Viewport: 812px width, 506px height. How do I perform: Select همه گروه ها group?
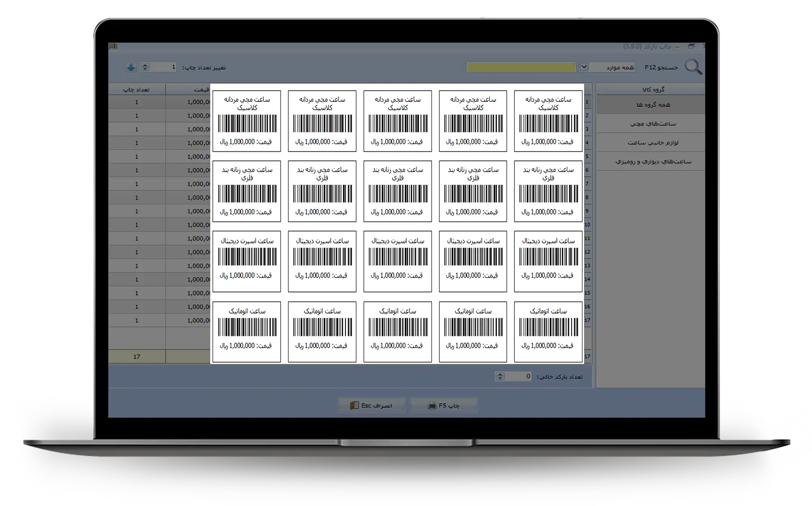650,105
